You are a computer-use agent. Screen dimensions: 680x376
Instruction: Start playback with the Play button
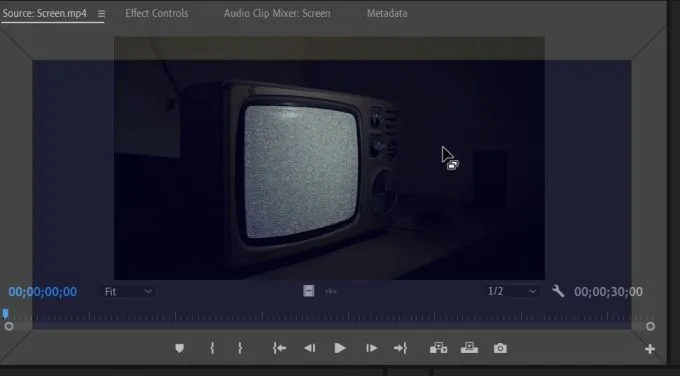pyautogui.click(x=340, y=348)
